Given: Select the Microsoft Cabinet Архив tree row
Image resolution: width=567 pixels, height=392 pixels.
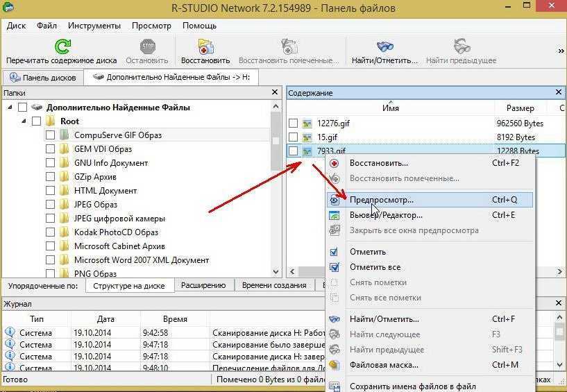Looking at the screenshot, I should coord(119,246).
